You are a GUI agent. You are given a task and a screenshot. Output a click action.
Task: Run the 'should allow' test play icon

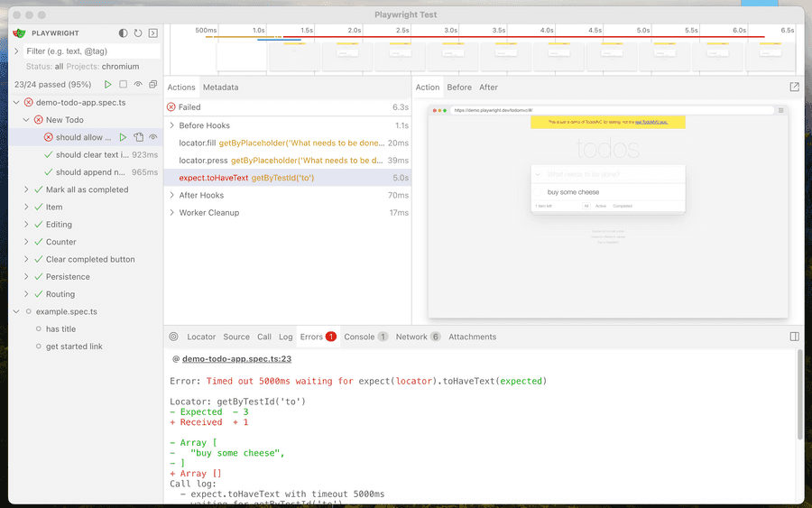tap(123, 137)
